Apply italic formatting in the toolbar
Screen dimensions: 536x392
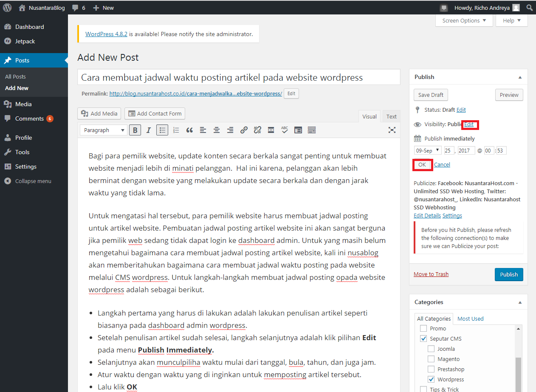(x=149, y=130)
